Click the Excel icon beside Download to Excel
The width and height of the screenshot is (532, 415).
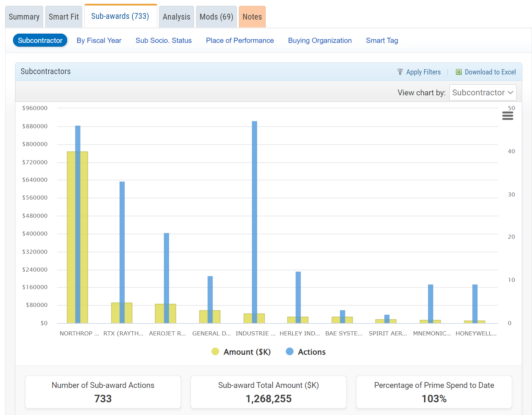point(459,72)
